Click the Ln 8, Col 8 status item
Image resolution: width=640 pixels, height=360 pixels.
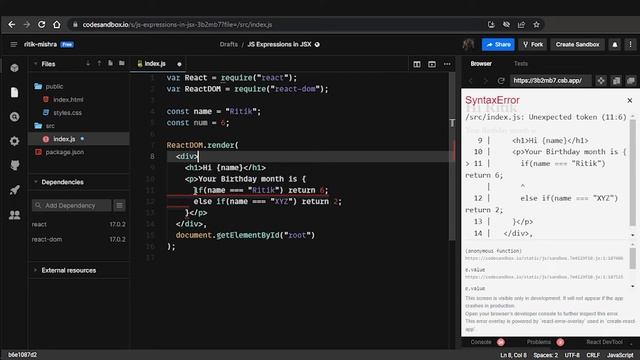(x=513, y=355)
